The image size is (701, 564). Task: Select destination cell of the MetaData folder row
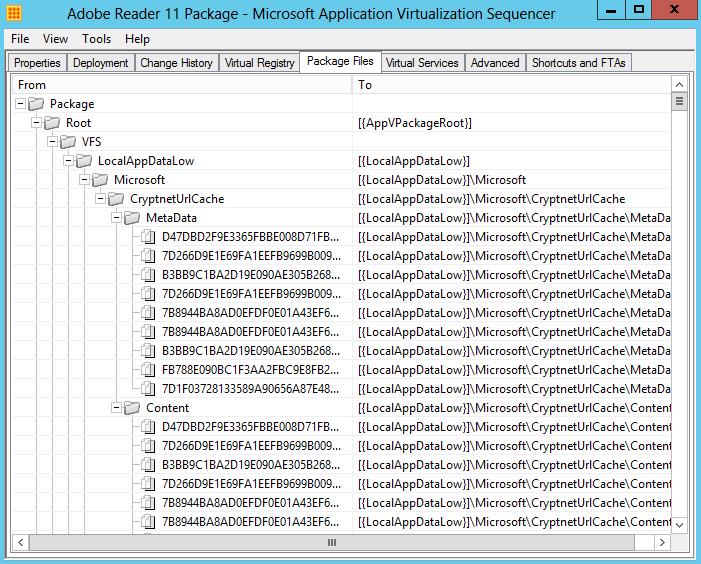(x=514, y=218)
